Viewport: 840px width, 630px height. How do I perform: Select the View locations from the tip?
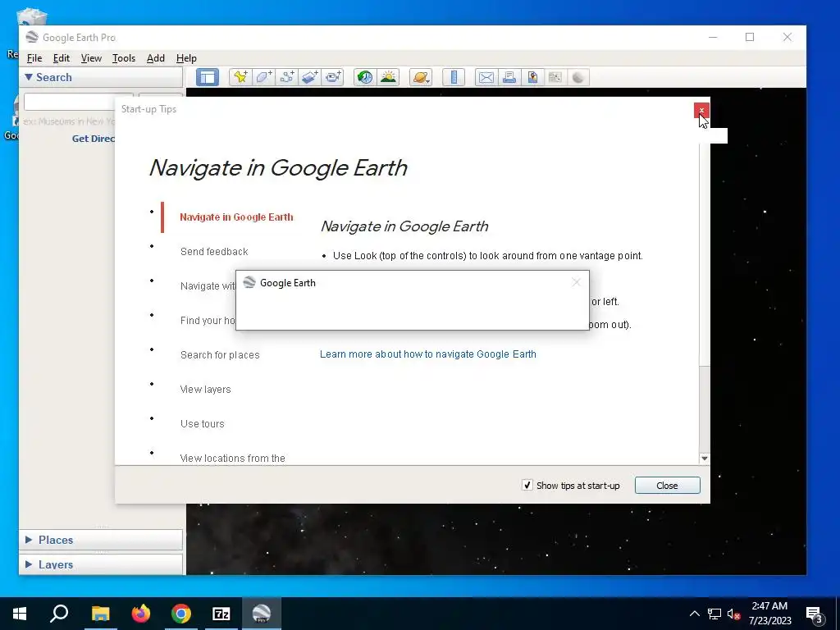pos(232,458)
